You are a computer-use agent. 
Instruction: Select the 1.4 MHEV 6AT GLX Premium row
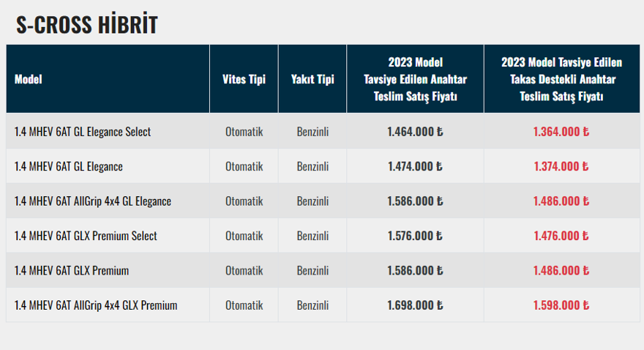tap(72, 270)
